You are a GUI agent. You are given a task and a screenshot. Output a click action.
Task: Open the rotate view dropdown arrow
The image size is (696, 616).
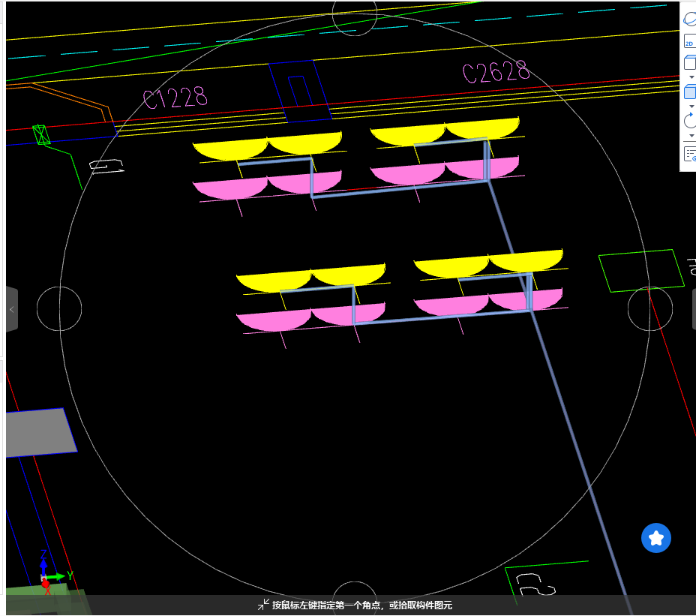point(691,136)
